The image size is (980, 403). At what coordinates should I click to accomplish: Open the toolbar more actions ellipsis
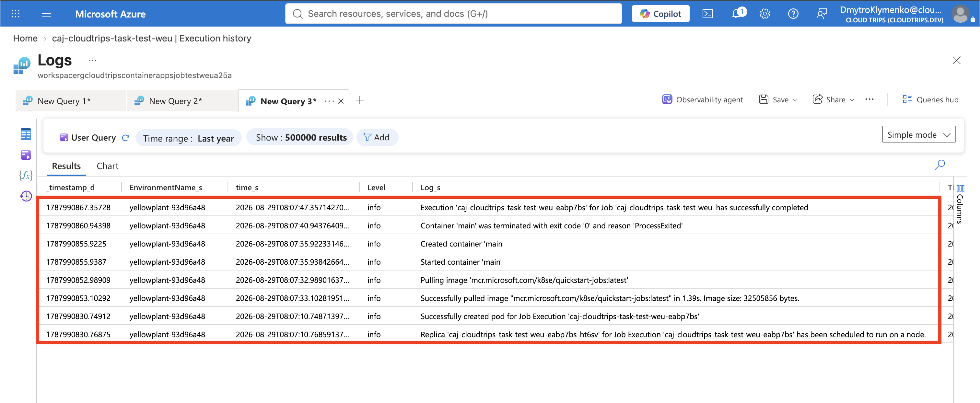click(869, 99)
